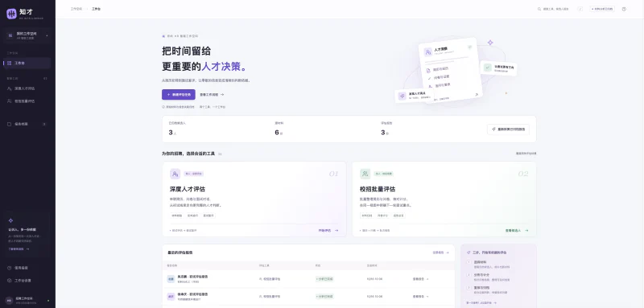Image resolution: width=644 pixels, height=308 pixels.
Task: Click the user avatar at sidebar bottom
Action: pos(9,300)
